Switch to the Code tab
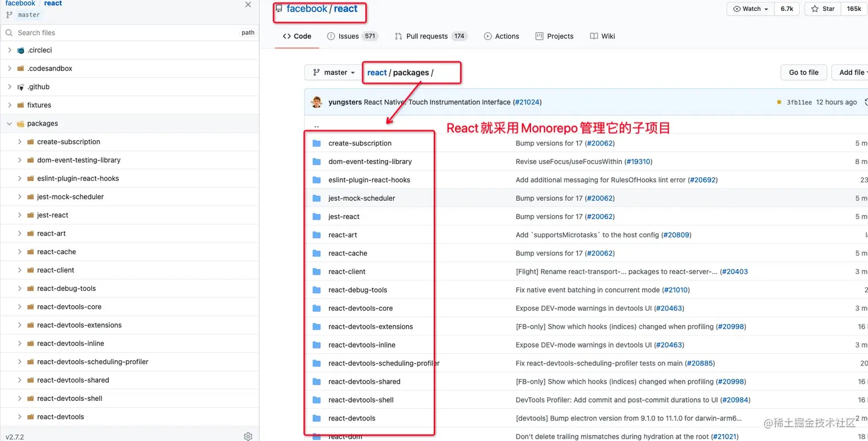The height and width of the screenshot is (441, 868). 297,36
